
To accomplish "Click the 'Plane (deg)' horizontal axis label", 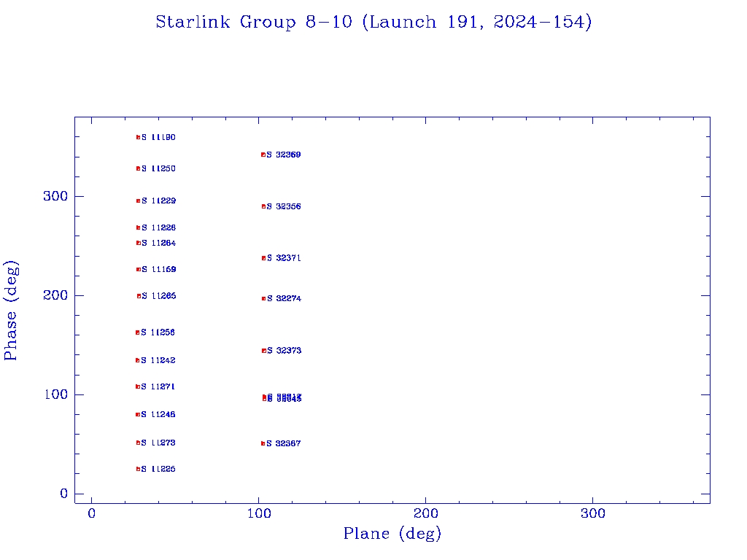I will click(392, 534).
